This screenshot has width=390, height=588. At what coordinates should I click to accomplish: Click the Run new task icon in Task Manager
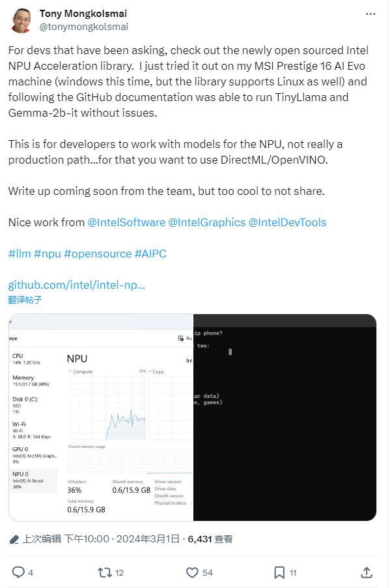(180, 338)
